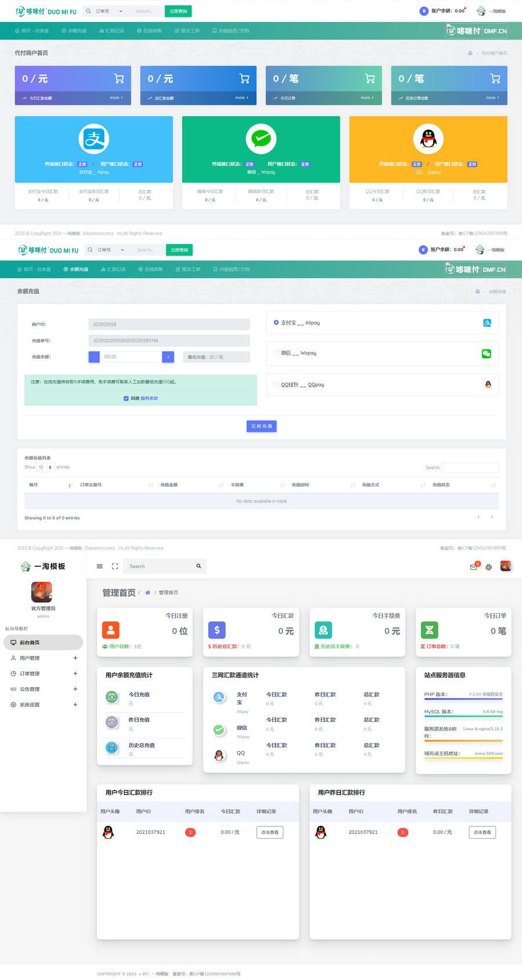Click the WeChat icon in 三网汇款通道统计
The height and width of the screenshot is (980, 522).
(219, 730)
